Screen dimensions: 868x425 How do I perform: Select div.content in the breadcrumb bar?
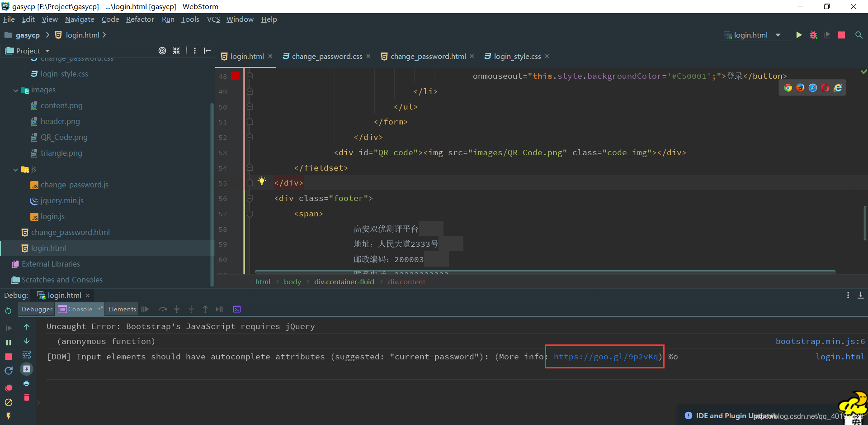(406, 282)
